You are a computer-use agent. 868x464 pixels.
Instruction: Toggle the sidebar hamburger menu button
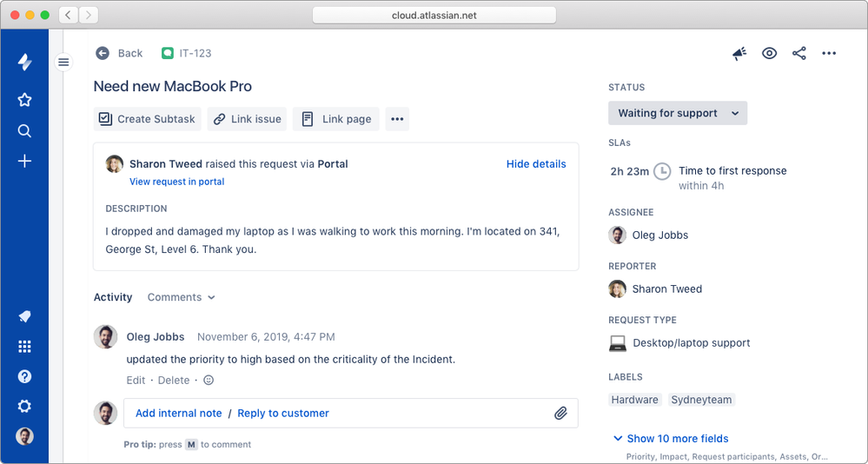[x=63, y=62]
